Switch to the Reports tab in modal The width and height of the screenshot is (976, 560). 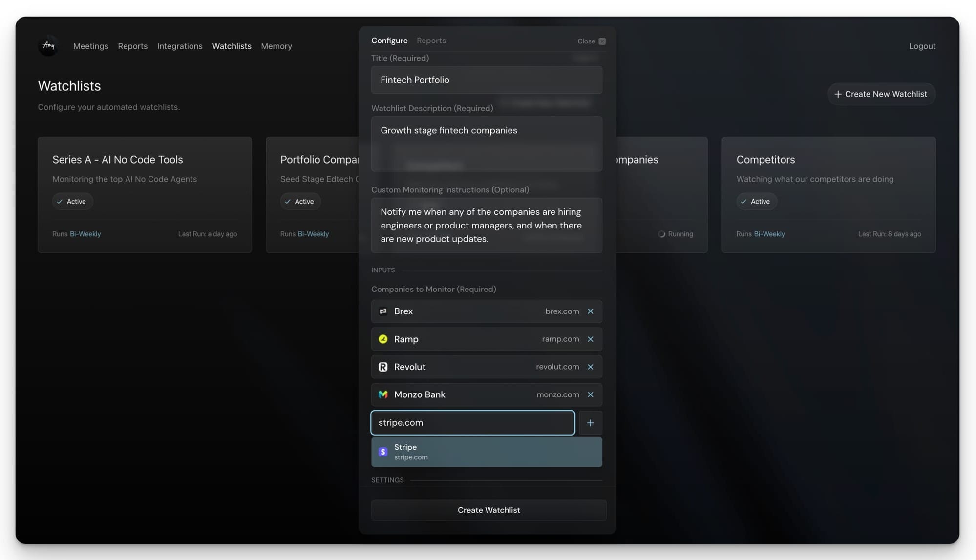pos(431,41)
